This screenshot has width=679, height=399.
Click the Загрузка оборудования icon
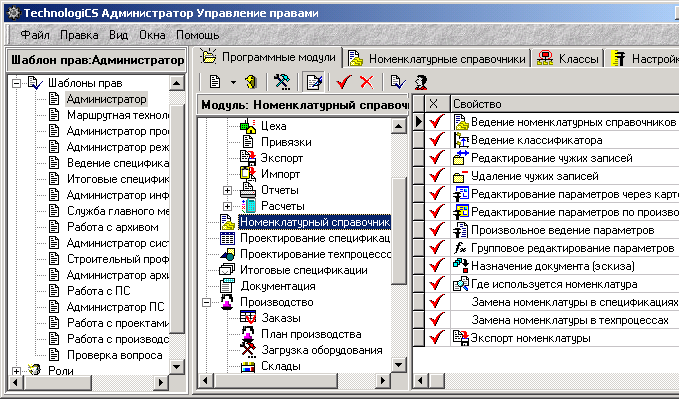(x=248, y=350)
